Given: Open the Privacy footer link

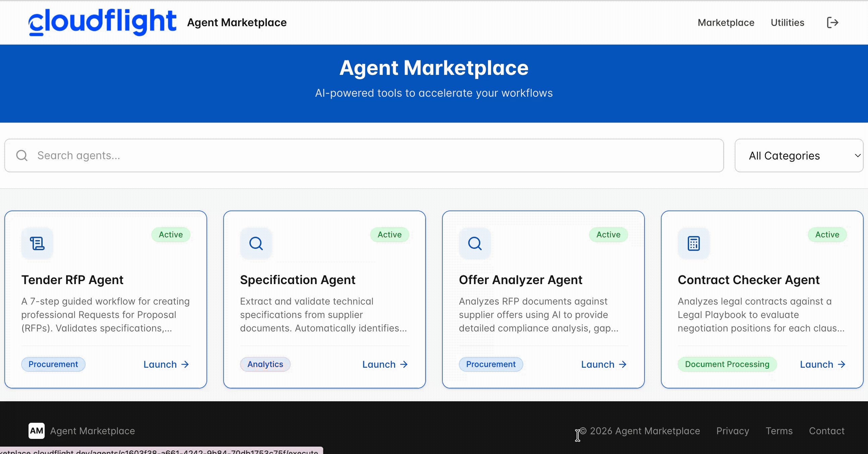Looking at the screenshot, I should coord(732,431).
